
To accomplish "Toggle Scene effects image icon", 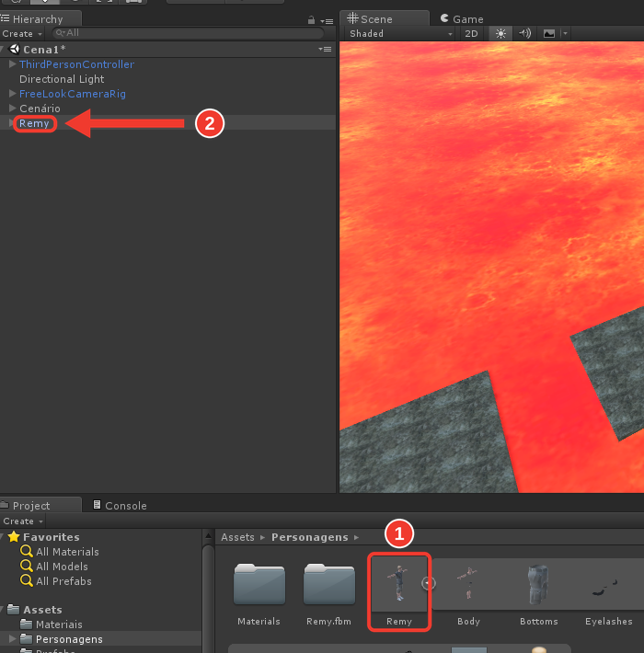I will tap(548, 33).
